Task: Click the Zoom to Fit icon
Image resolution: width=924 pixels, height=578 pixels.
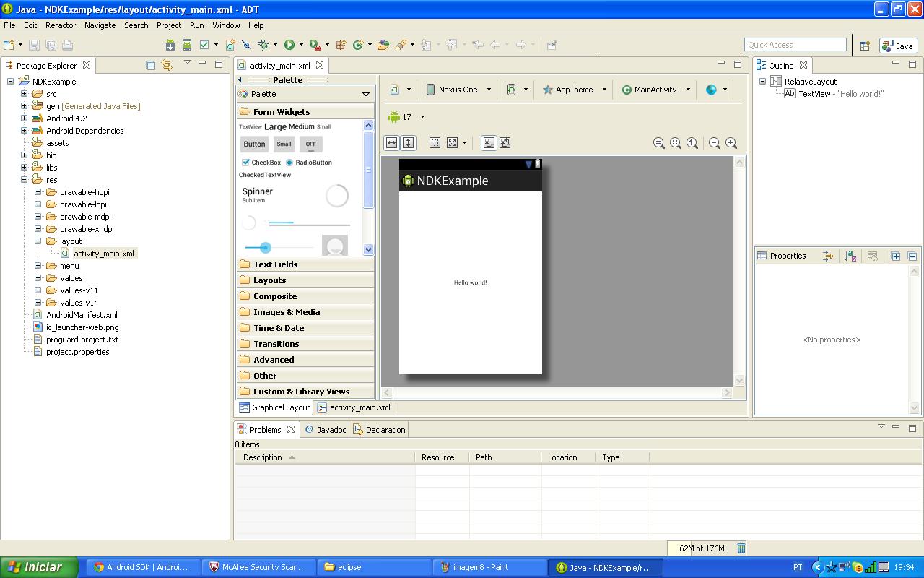Action: (x=676, y=143)
